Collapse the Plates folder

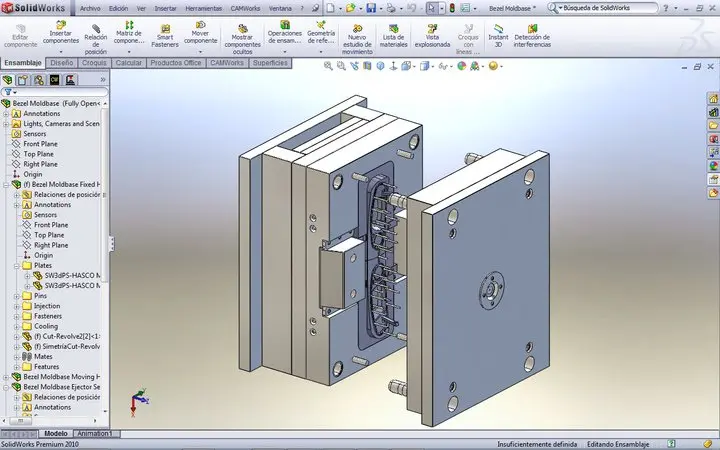pyautogui.click(x=16, y=265)
